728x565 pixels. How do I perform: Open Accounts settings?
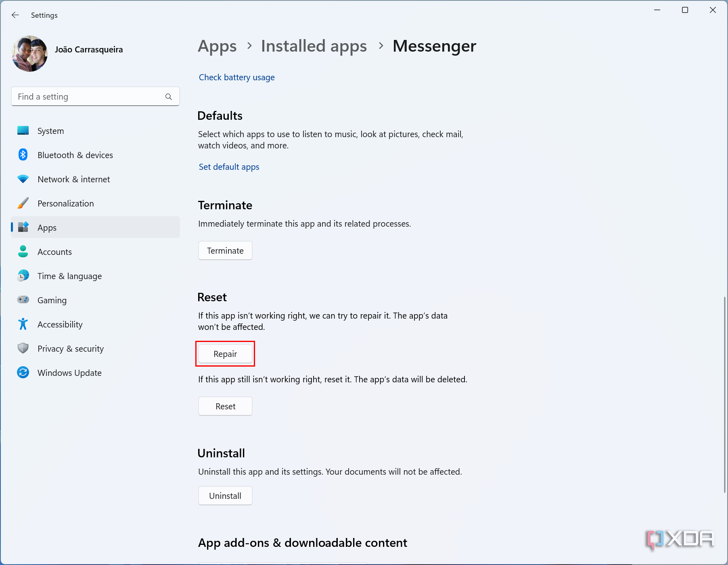coord(55,252)
